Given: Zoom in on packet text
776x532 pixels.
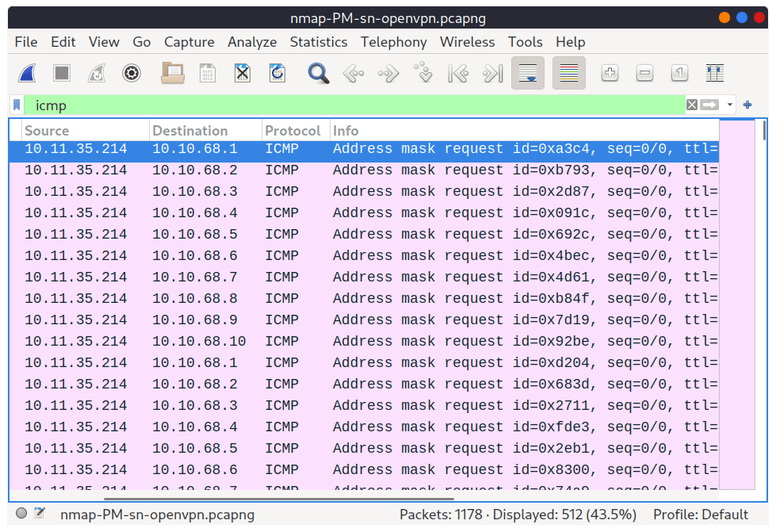Looking at the screenshot, I should click(610, 73).
